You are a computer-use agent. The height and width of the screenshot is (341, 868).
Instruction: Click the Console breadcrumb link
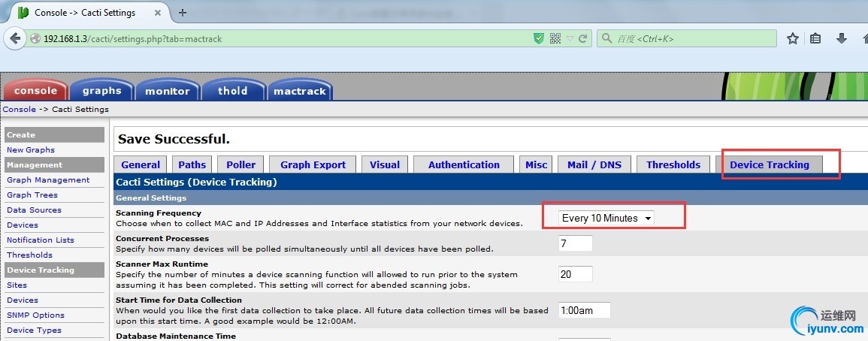[20, 109]
